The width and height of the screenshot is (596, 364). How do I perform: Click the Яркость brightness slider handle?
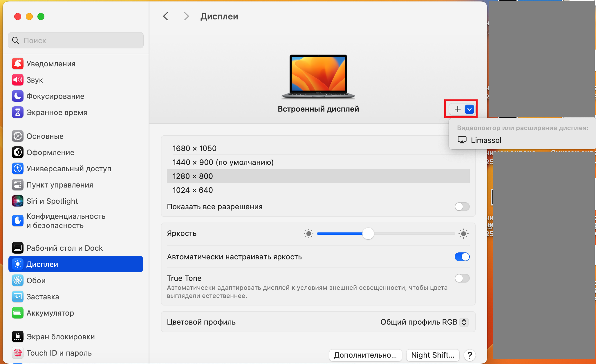pyautogui.click(x=368, y=234)
